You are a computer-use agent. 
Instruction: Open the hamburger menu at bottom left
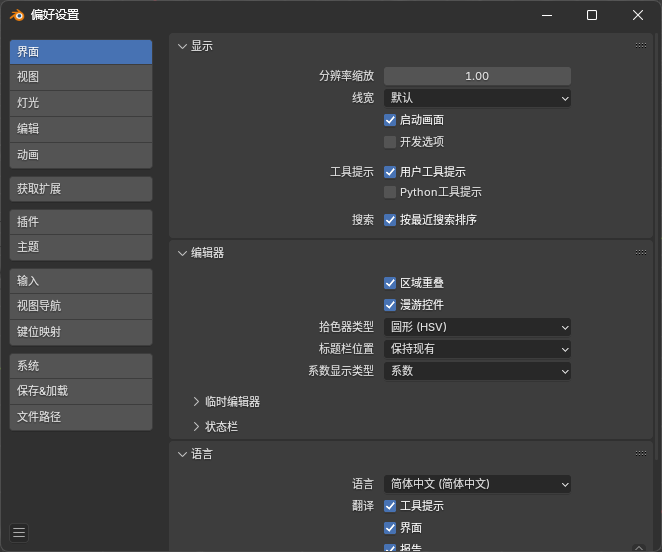click(x=19, y=533)
